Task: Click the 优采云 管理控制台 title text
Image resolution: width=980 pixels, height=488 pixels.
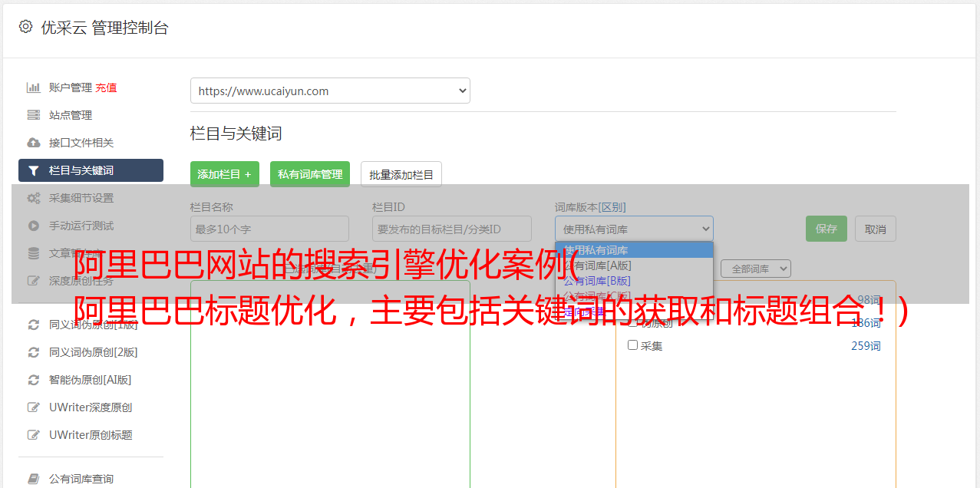Action: [x=104, y=28]
